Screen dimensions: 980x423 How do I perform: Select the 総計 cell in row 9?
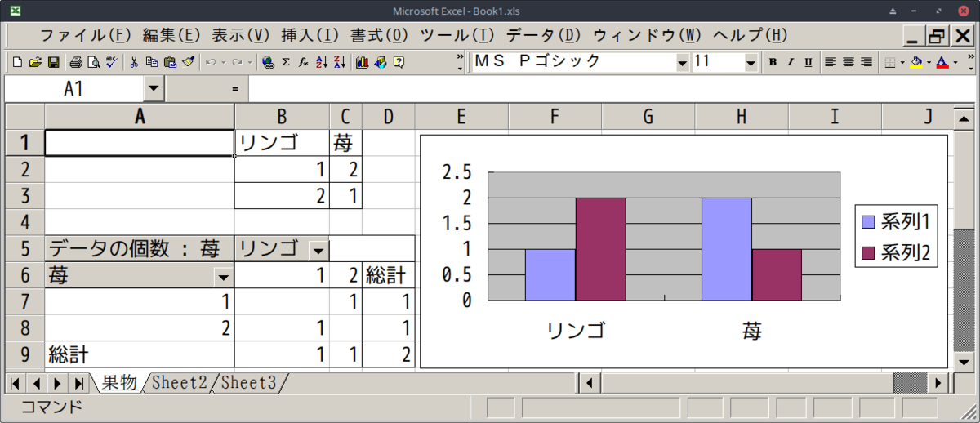[x=140, y=354]
